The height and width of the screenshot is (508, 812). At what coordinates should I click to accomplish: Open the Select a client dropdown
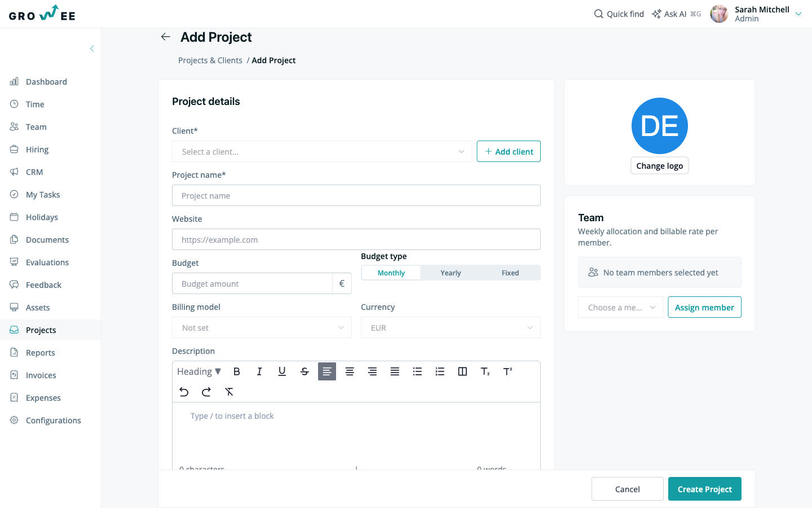point(322,151)
